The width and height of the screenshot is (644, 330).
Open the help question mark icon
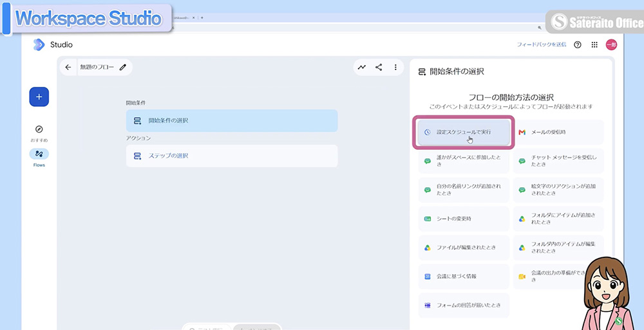578,45
